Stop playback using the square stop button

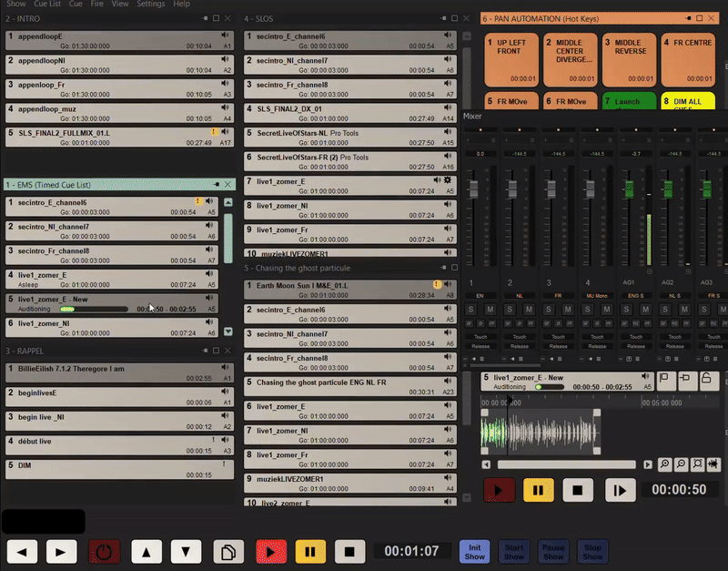576,490
